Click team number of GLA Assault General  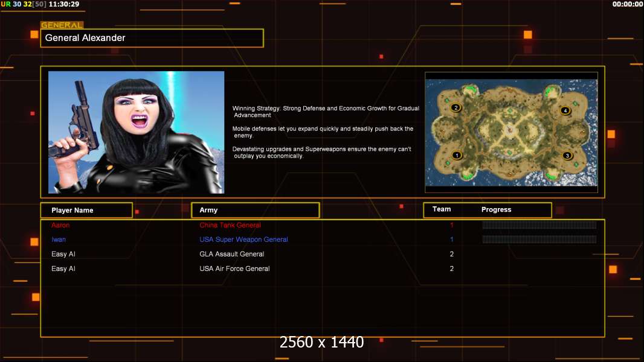click(x=452, y=254)
